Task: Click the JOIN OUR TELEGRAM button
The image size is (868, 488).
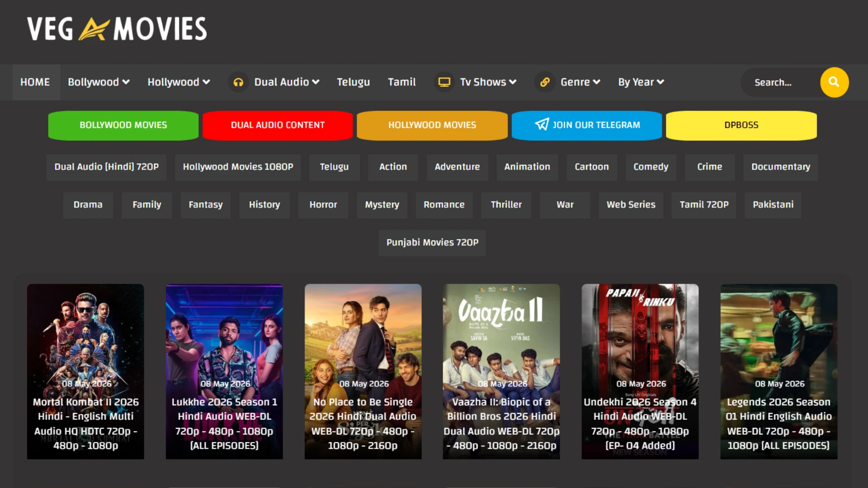Action: 587,125
